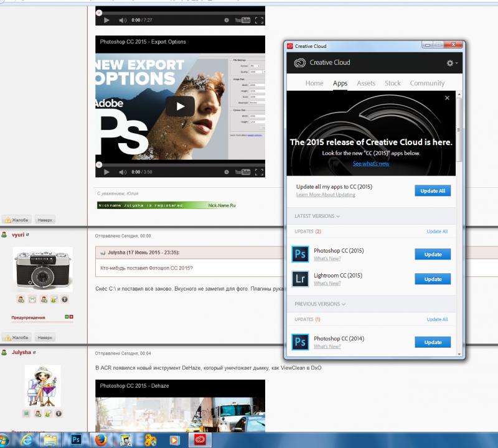Mute the video with 7:27 duration
This screenshot has width=498, height=448.
[123, 21]
